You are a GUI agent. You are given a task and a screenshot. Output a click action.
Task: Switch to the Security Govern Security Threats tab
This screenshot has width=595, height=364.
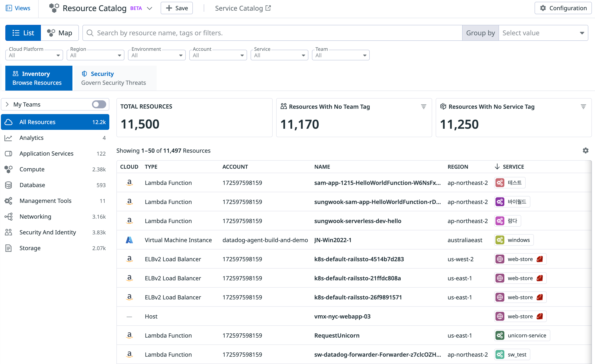pos(114,78)
